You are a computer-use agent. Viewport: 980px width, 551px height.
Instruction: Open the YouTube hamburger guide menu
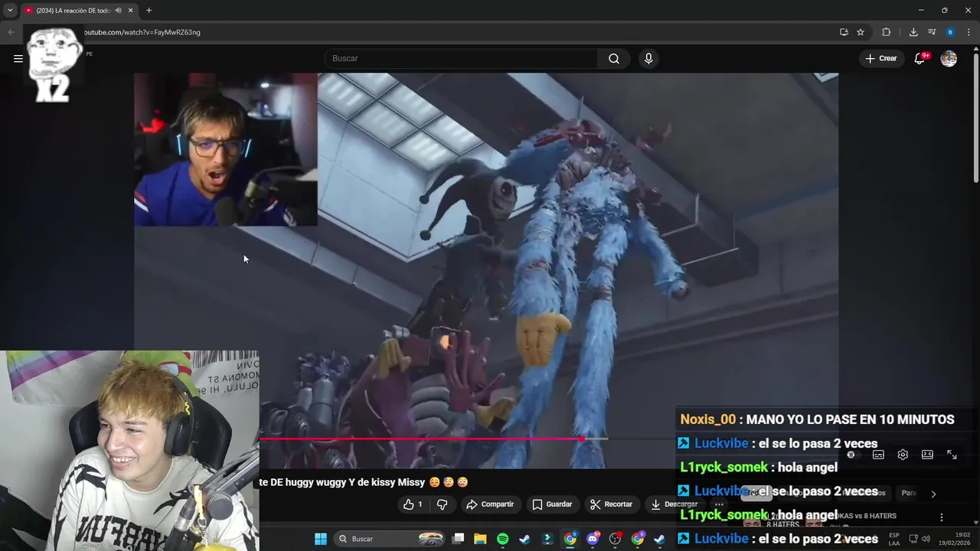point(18,58)
